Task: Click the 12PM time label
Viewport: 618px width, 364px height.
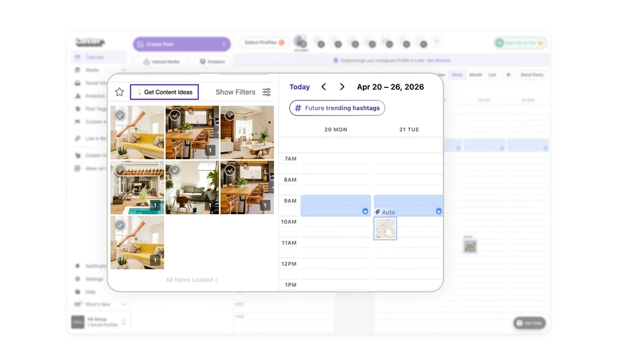Action: click(289, 264)
